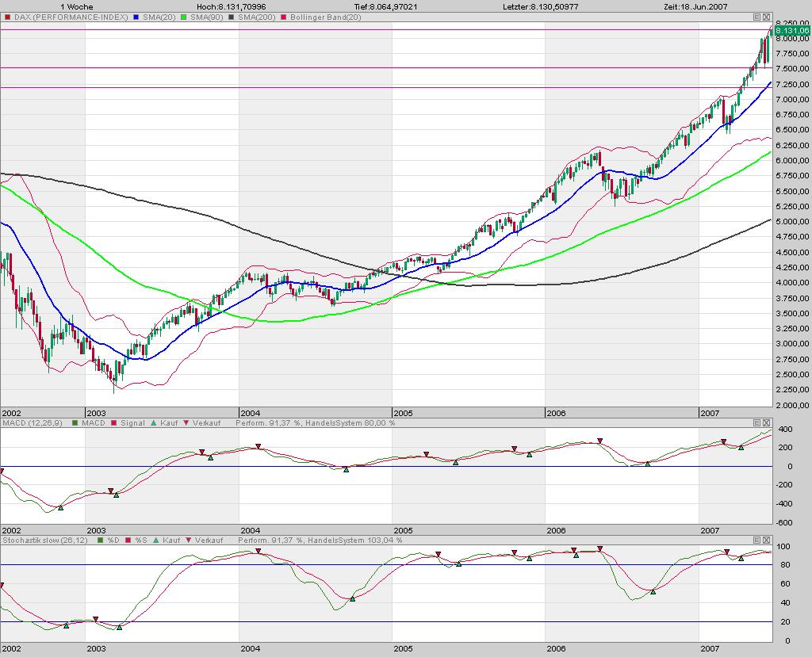This screenshot has width=812, height=657.
Task: Click 'Perform. 91,37 %, HandelsSystem 103,04 %' text
Action: click(320, 540)
